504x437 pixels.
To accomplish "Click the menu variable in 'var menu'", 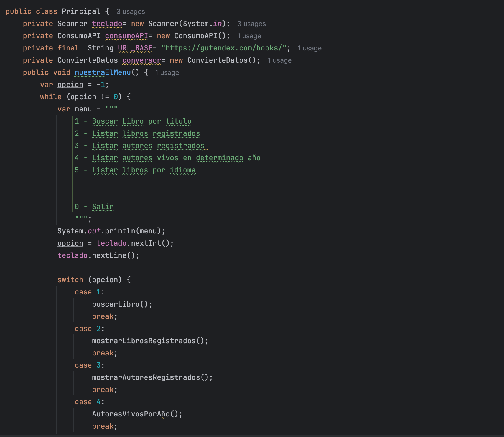I will [x=83, y=109].
